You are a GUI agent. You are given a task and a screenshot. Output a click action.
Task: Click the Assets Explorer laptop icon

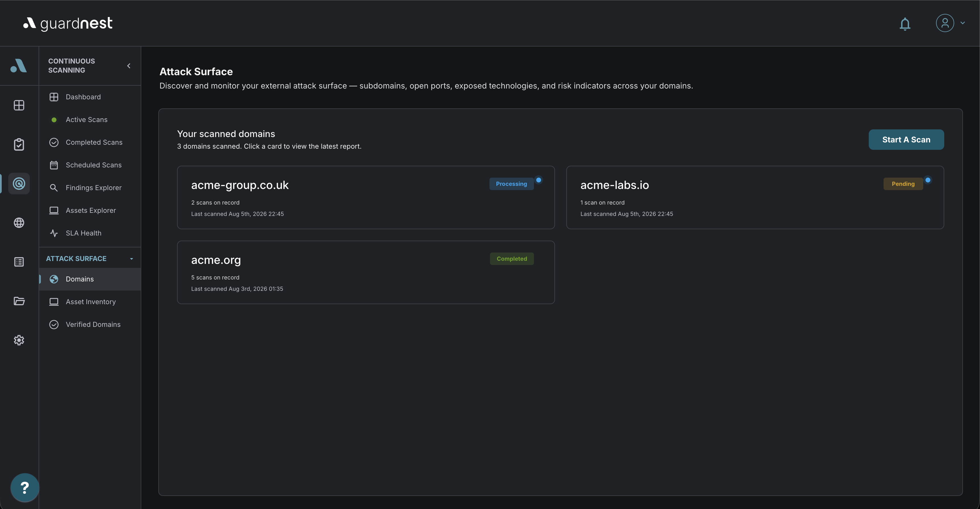54,210
